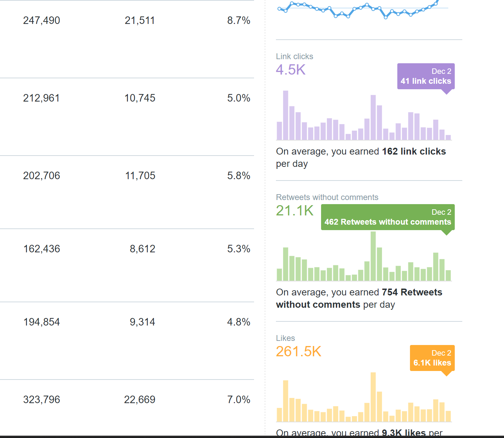Click the 21,511 engagements value
The height and width of the screenshot is (438, 504).
(140, 21)
